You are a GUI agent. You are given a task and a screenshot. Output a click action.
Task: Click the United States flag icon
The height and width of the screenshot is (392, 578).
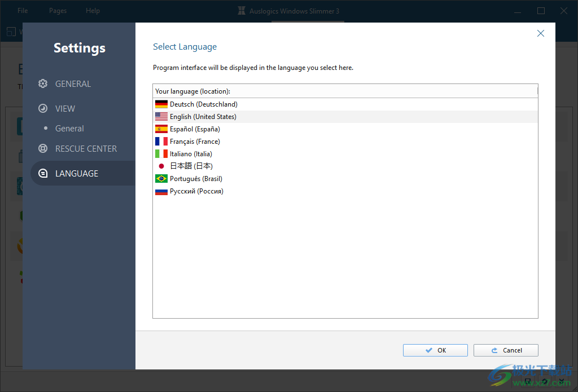tap(160, 116)
